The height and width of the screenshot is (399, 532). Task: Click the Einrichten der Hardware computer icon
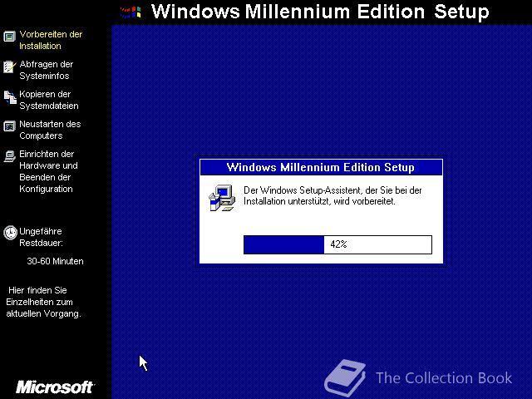pyautogui.click(x=9, y=156)
